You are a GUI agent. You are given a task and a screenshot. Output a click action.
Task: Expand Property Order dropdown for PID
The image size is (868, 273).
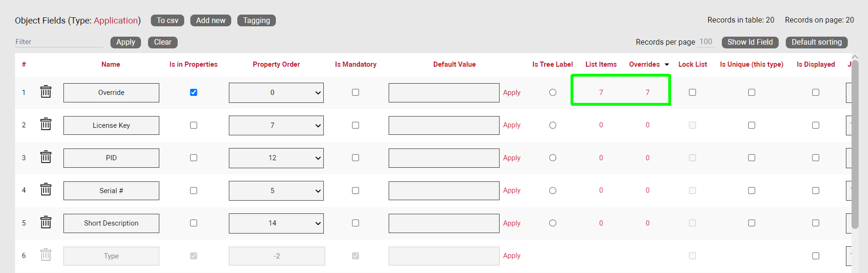(276, 158)
